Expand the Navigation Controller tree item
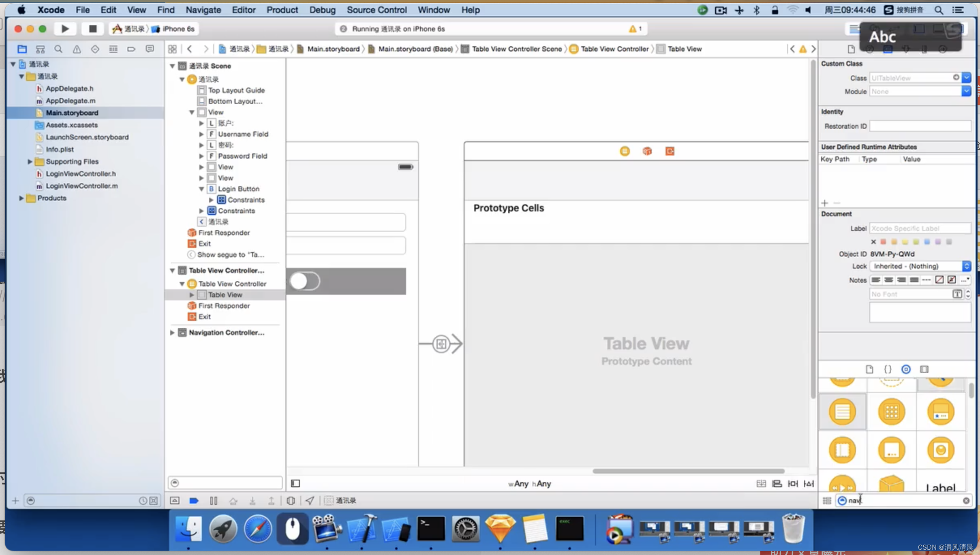The image size is (980, 555). pos(172,332)
